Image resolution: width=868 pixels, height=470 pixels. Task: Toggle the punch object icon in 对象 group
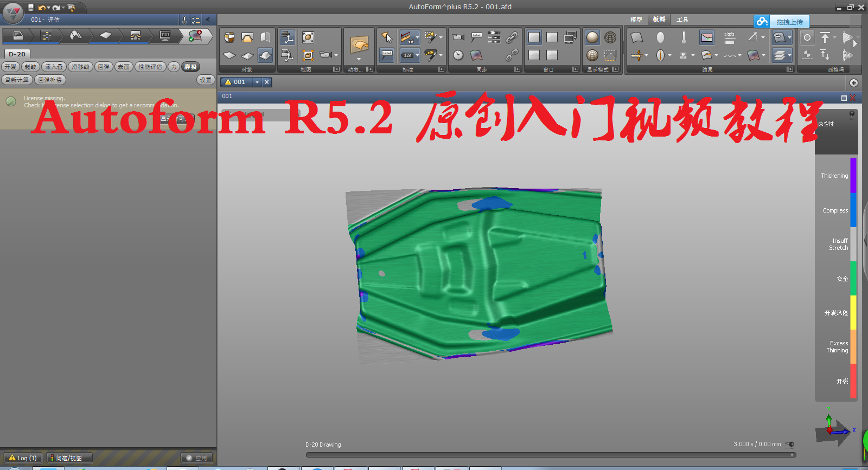pyautogui.click(x=247, y=37)
